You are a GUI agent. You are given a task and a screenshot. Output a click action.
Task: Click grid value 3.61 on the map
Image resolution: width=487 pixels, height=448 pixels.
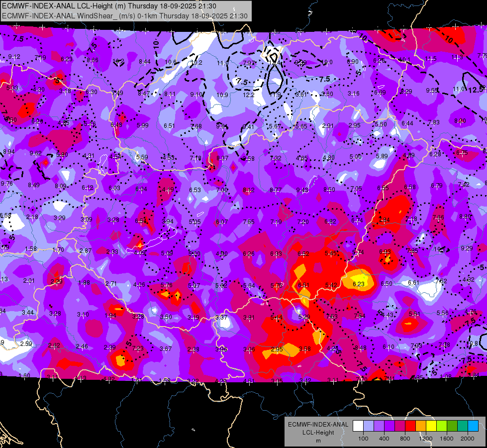(x=301, y=94)
